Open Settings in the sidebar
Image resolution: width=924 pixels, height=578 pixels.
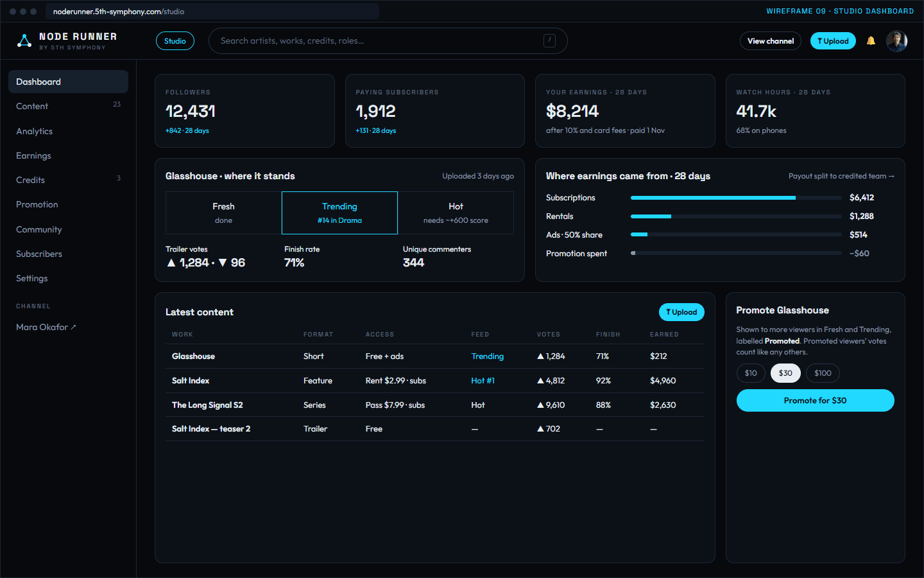click(68, 278)
